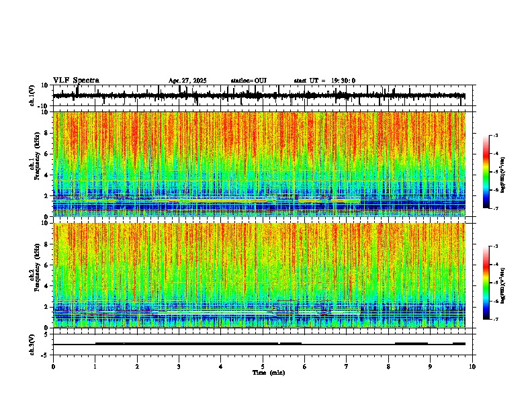
Task: Click the "Time (min)" axis title
Action: click(x=269, y=373)
